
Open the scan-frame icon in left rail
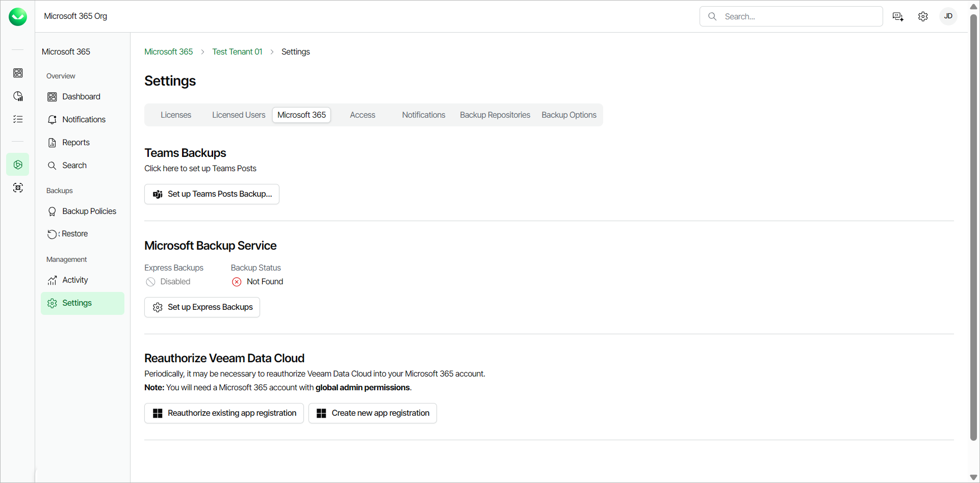[x=18, y=187]
